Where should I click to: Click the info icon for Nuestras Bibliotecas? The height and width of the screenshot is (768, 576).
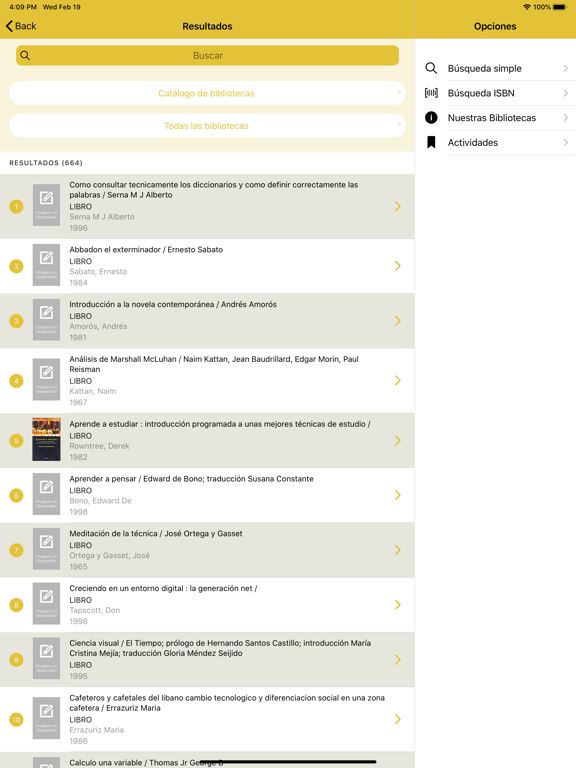431,118
